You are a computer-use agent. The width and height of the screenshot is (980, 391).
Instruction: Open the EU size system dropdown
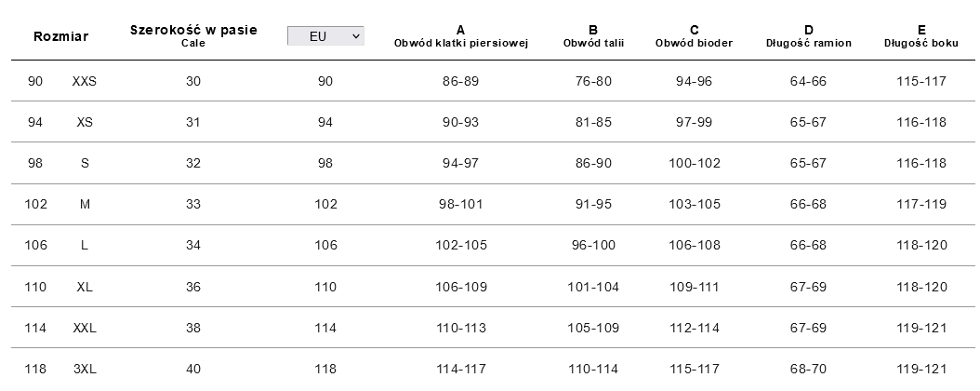coord(325,36)
